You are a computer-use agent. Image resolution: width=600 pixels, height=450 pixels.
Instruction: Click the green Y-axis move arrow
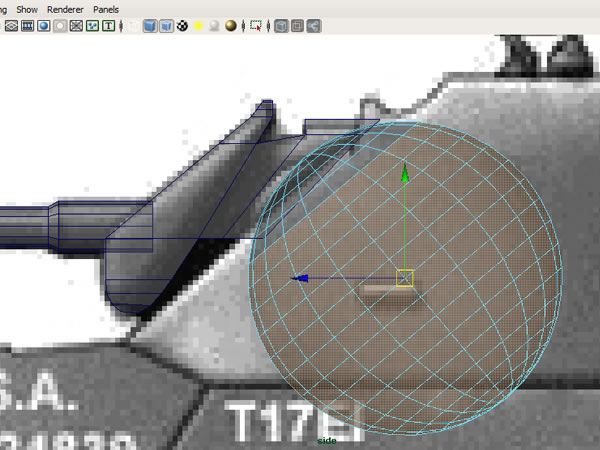[405, 173]
